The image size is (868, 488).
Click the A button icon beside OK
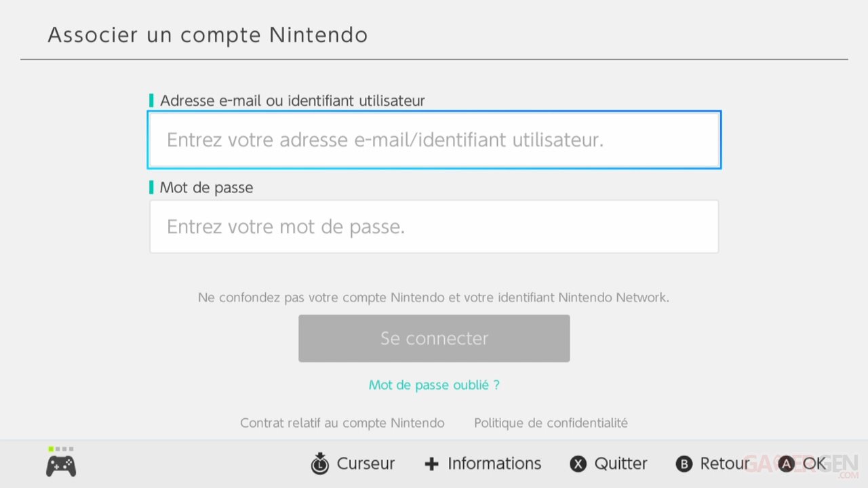(x=786, y=464)
